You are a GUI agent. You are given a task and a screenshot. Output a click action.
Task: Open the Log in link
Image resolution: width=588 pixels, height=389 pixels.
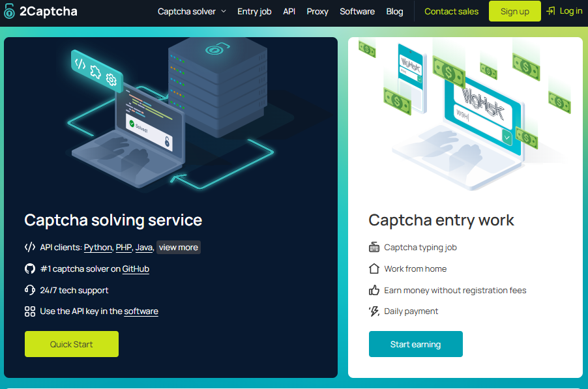tap(571, 11)
